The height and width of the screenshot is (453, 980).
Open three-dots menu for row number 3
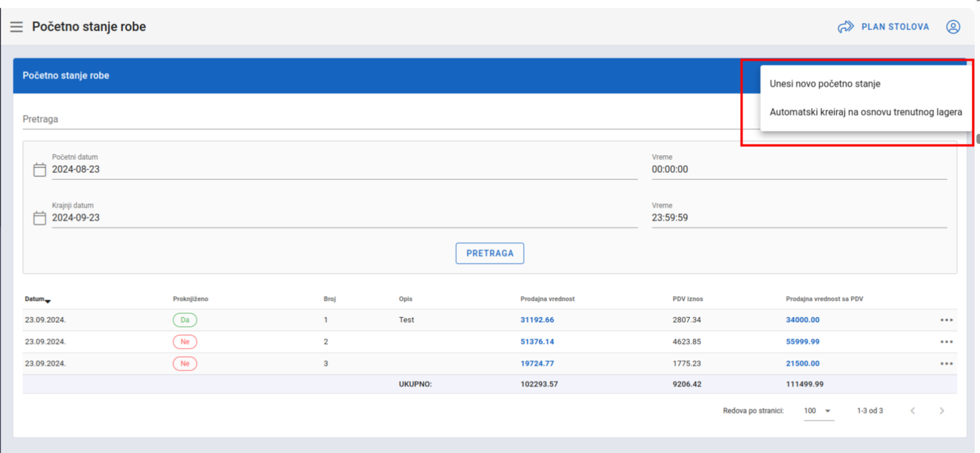(946, 364)
